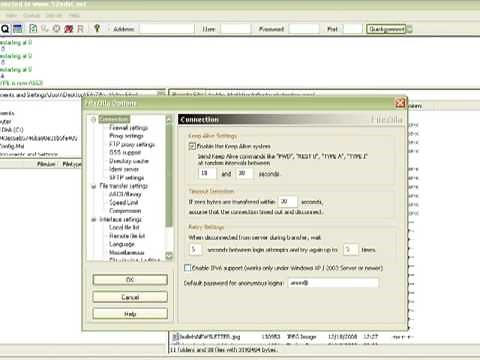This screenshot has height=360, width=480.
Task: Click the key-shaped toolbar icon
Action: click(97, 28)
